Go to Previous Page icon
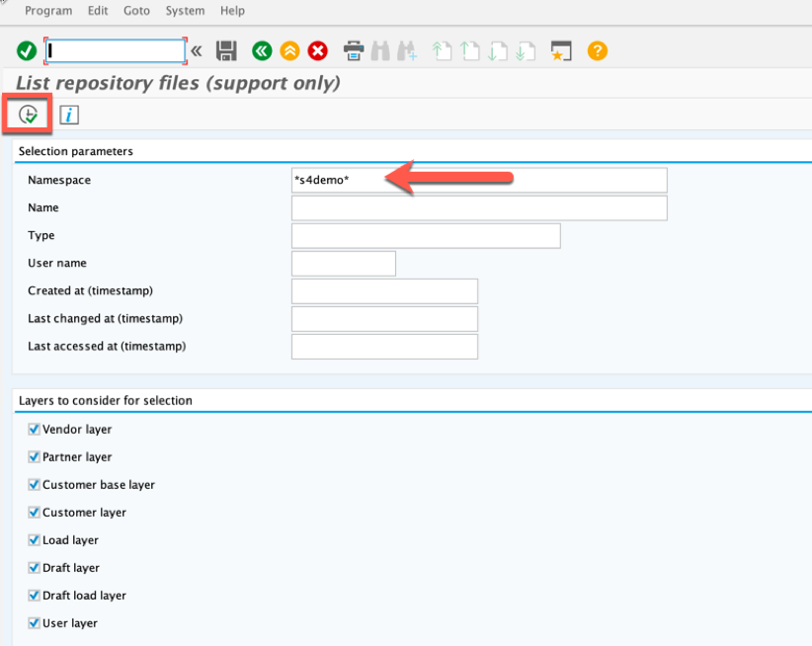This screenshot has height=646, width=812. click(469, 51)
